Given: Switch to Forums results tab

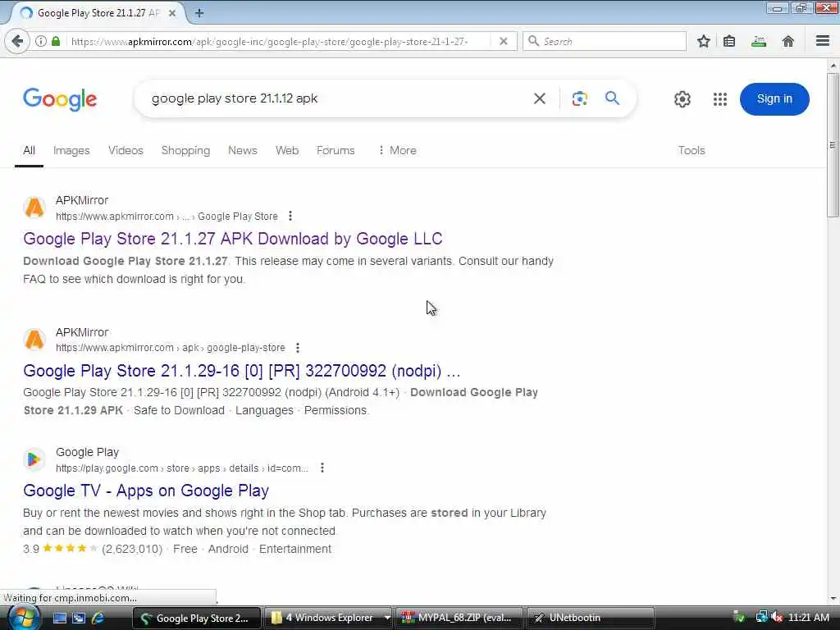Looking at the screenshot, I should (x=336, y=151).
